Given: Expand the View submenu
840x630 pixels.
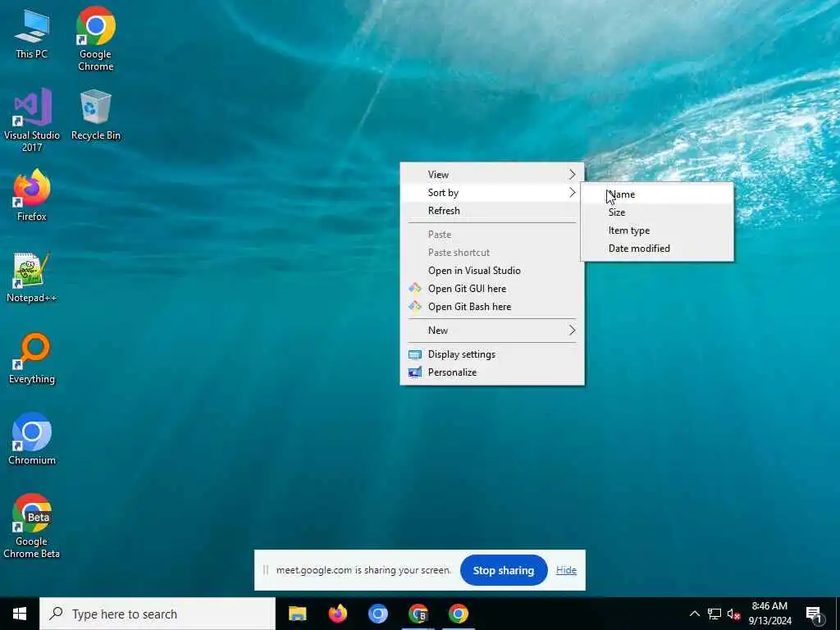Looking at the screenshot, I should tap(492, 175).
